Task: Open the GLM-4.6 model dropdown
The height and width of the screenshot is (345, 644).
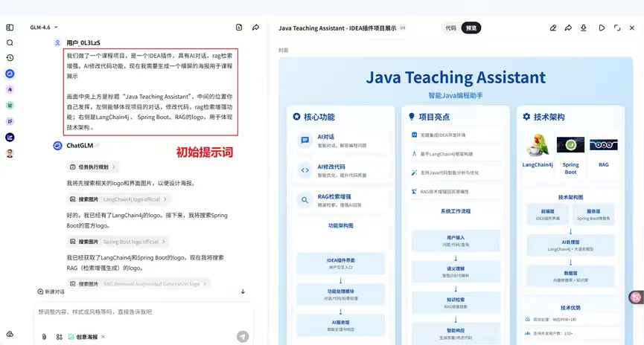Action: point(44,28)
